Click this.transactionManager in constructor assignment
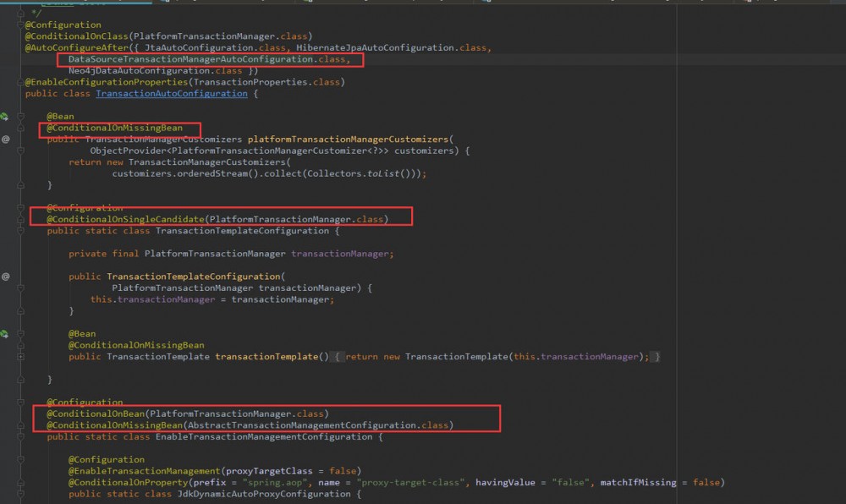The height and width of the screenshot is (504, 846). (x=152, y=299)
